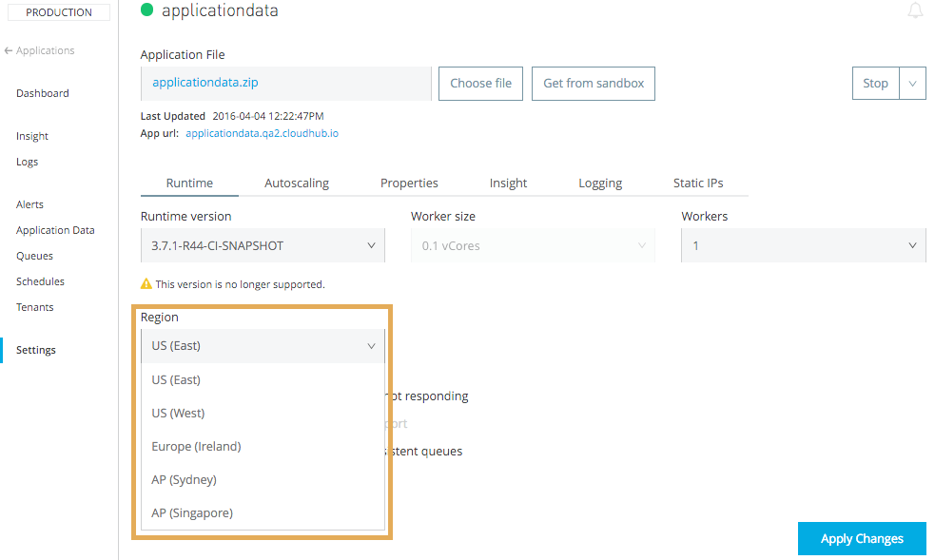Expand the Runtime version dropdown

click(x=263, y=245)
